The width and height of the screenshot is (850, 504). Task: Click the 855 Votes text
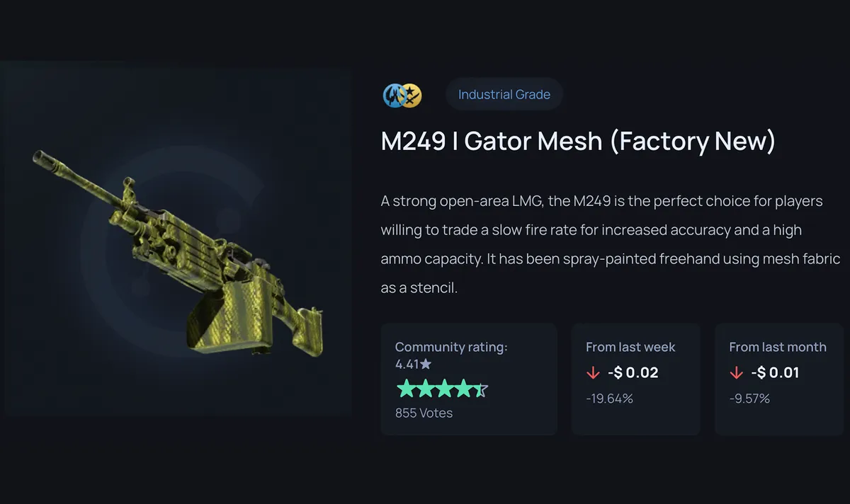tap(424, 413)
